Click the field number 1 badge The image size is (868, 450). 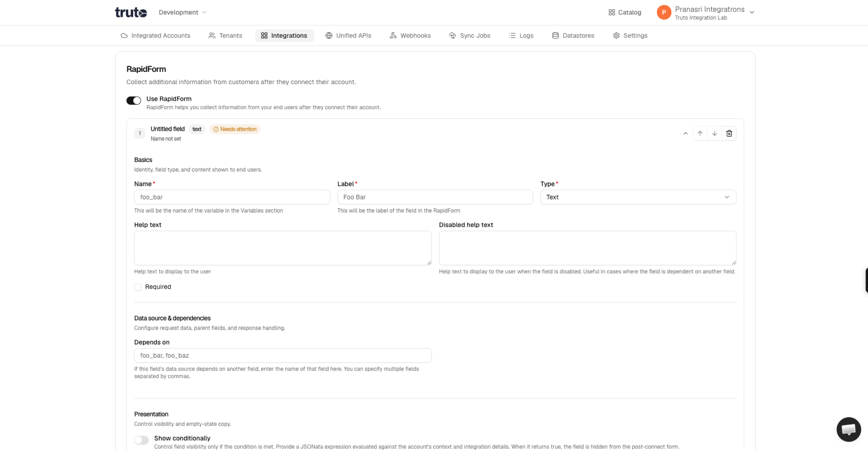140,133
